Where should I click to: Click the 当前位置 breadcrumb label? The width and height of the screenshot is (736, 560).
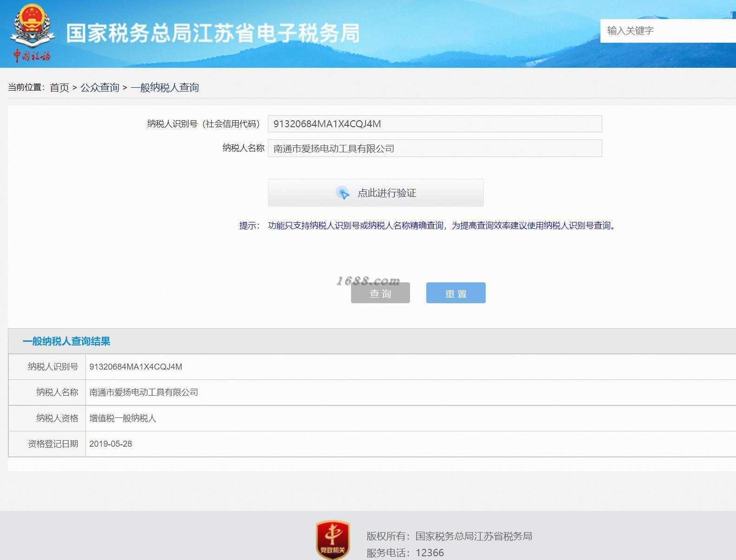pos(26,87)
